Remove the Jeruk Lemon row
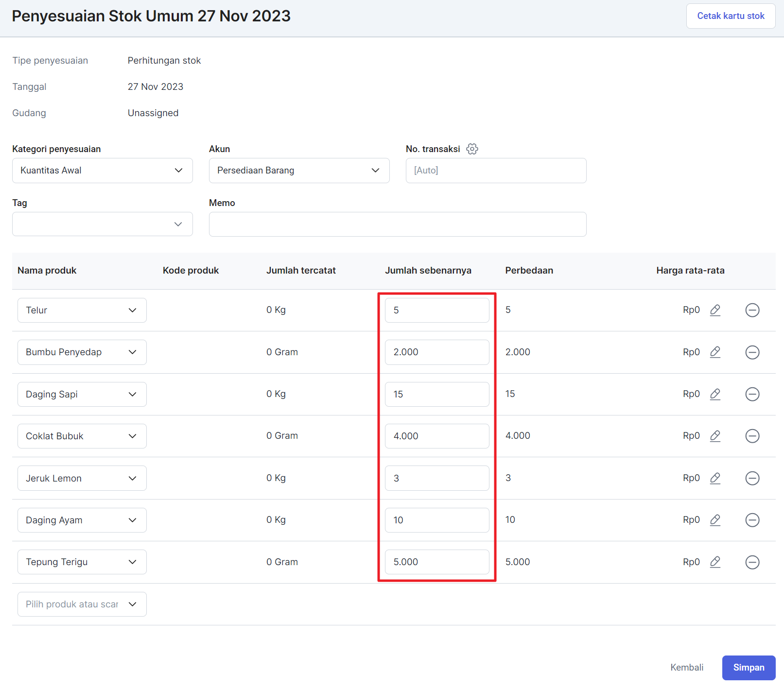Viewport: 784px width, 690px height. click(x=752, y=478)
